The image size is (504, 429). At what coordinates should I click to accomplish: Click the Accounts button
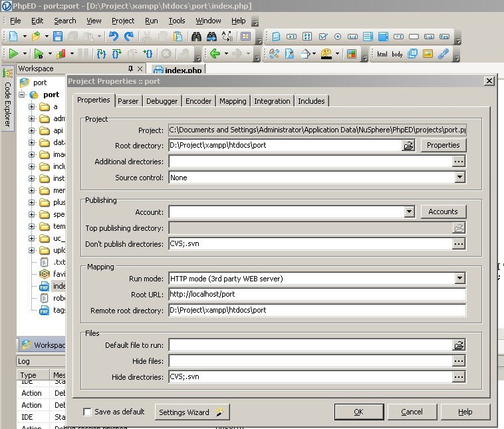(x=443, y=212)
